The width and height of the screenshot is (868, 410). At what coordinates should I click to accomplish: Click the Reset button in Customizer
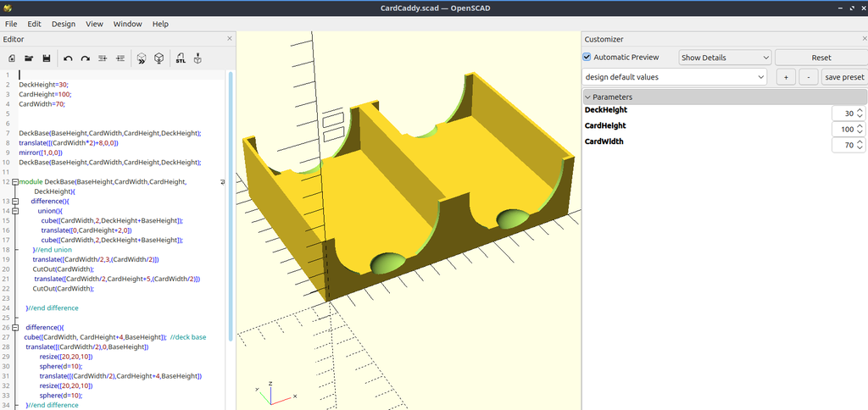click(x=821, y=58)
